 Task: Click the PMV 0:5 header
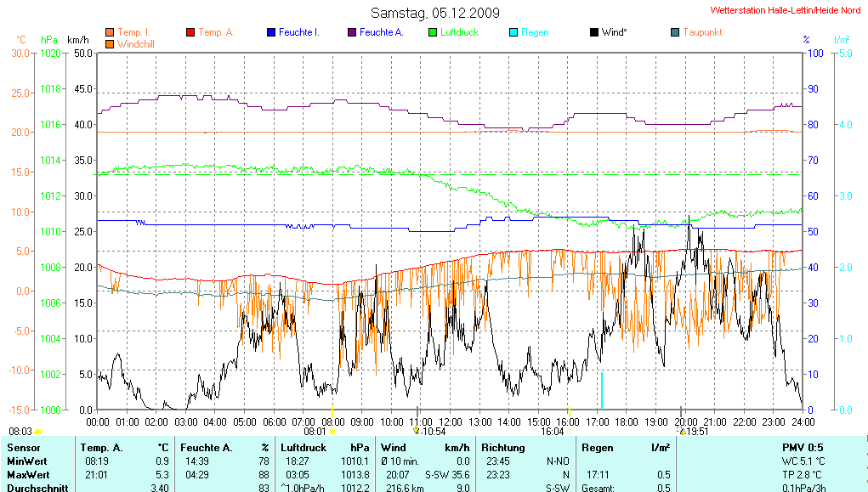pyautogui.click(x=803, y=447)
